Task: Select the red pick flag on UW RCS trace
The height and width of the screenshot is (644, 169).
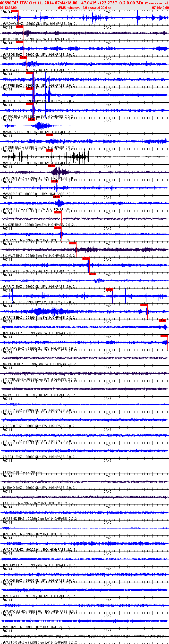Action: point(144,305)
